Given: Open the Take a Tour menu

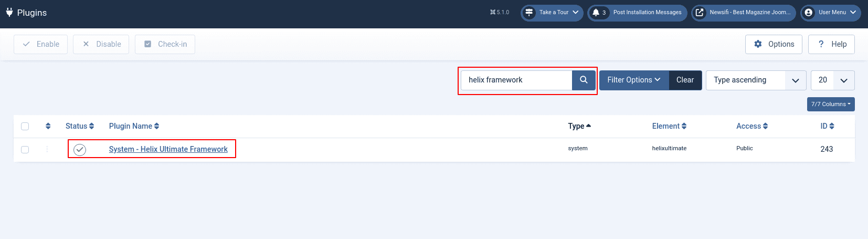Looking at the screenshot, I should (553, 13).
